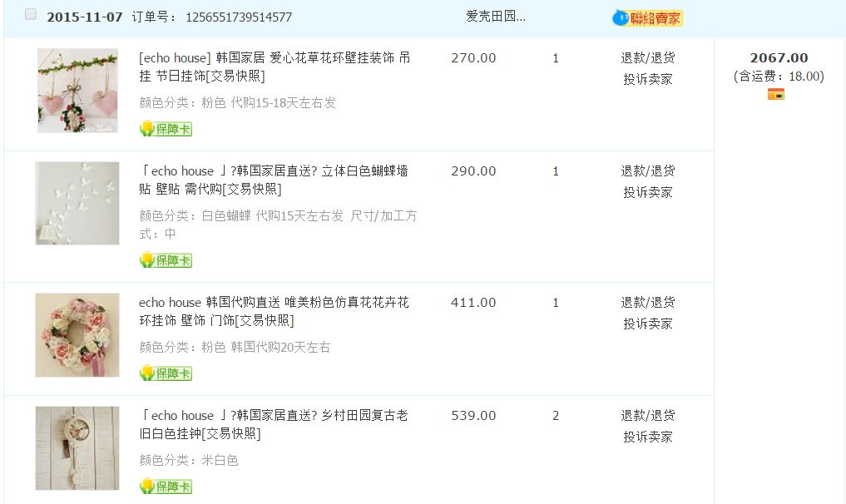Click the 保障卡 badge for the heart wreath item
The image size is (846, 504).
click(166, 129)
